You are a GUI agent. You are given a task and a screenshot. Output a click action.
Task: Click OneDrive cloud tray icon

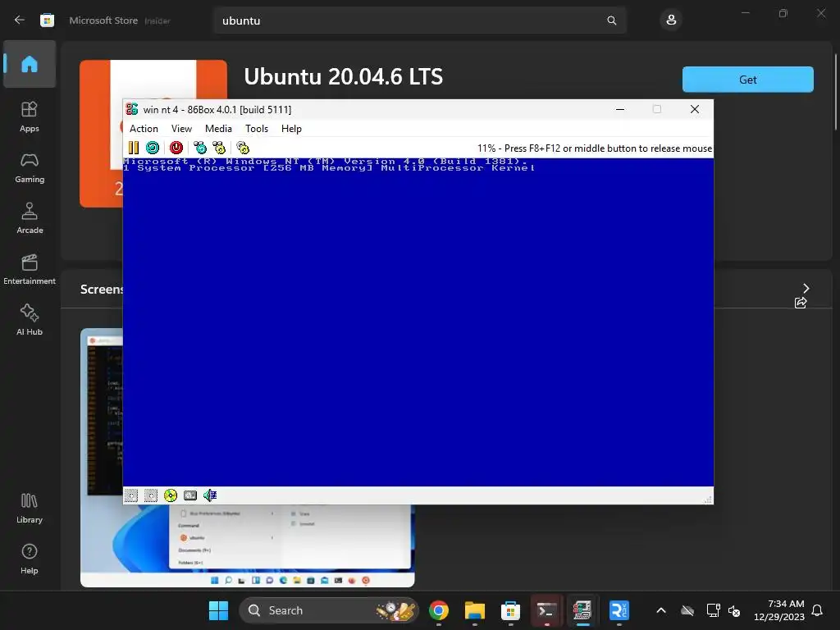tap(687, 610)
